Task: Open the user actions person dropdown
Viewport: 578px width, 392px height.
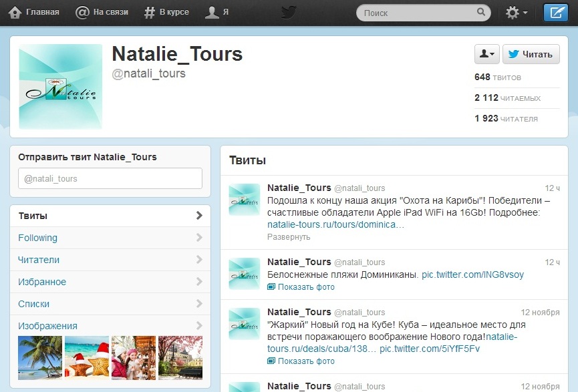Action: point(486,54)
